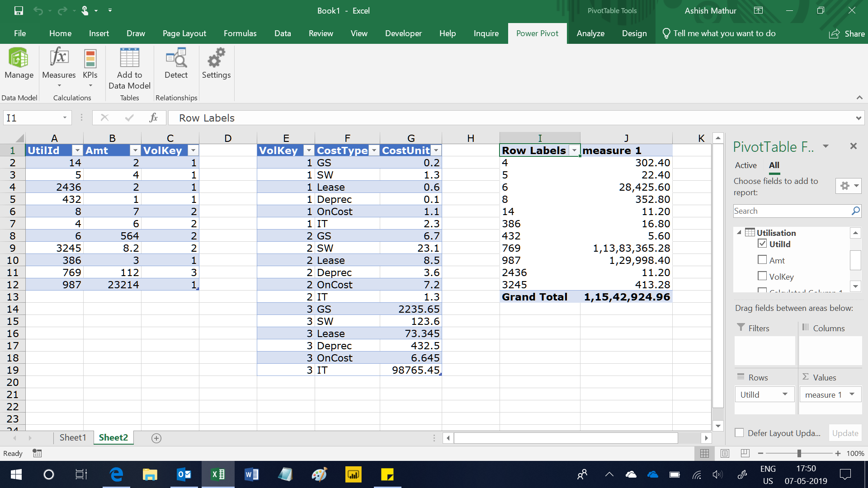Collapse the ribbon with the caret icon

point(859,98)
